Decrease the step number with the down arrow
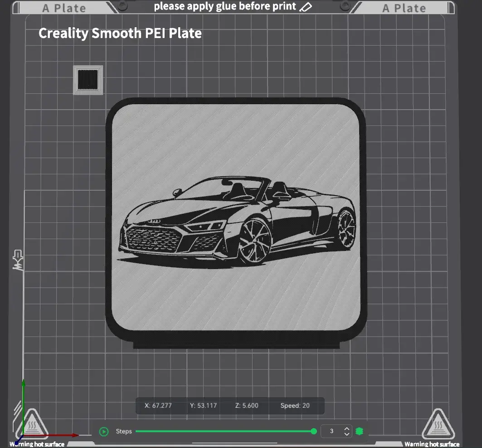The image size is (482, 448). coord(347,434)
